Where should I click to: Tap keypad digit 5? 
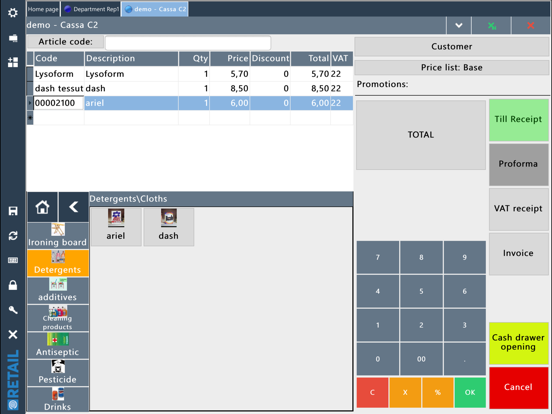pos(421,291)
